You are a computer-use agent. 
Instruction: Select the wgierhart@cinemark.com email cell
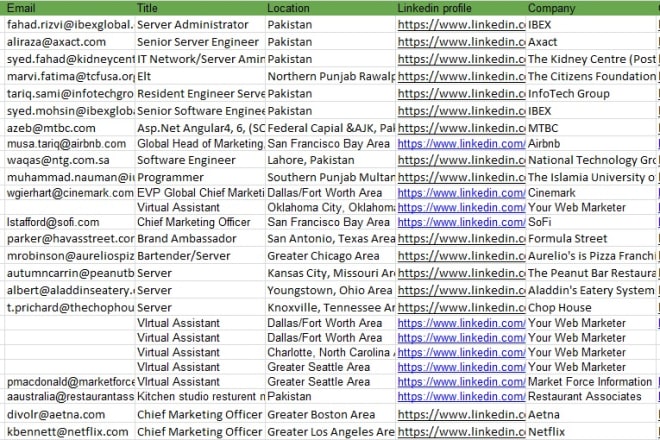point(69,193)
